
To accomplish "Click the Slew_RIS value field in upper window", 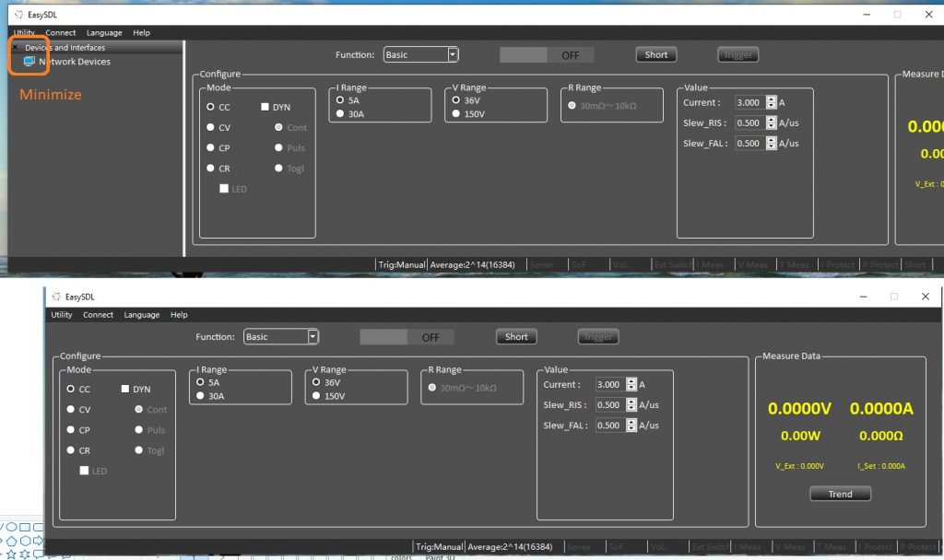I will pyautogui.click(x=749, y=122).
